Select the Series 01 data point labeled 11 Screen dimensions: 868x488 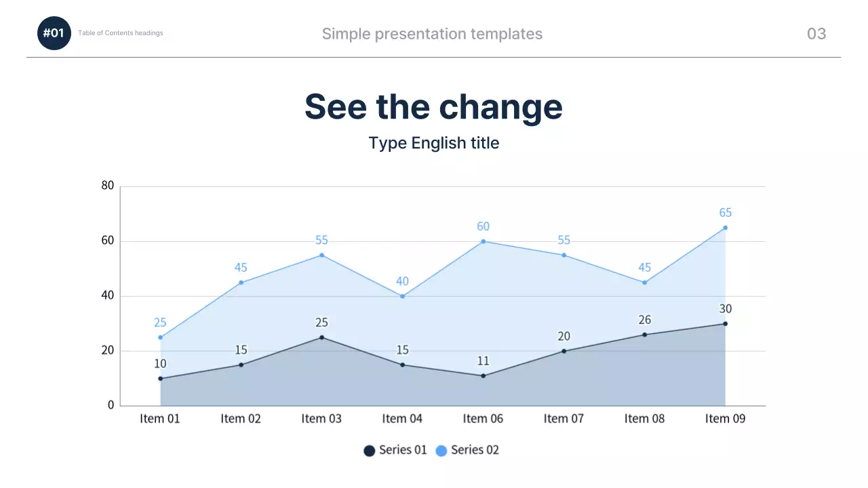(483, 375)
